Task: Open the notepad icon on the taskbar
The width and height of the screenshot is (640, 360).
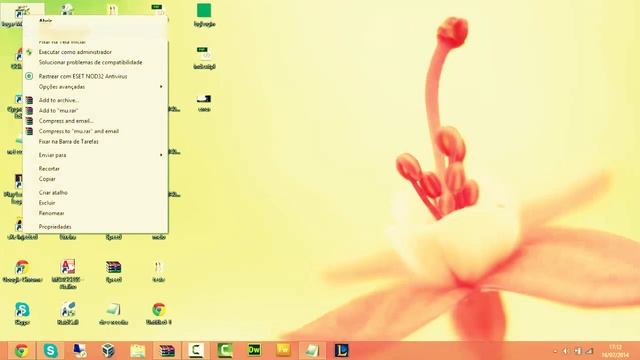Action: click(x=312, y=351)
